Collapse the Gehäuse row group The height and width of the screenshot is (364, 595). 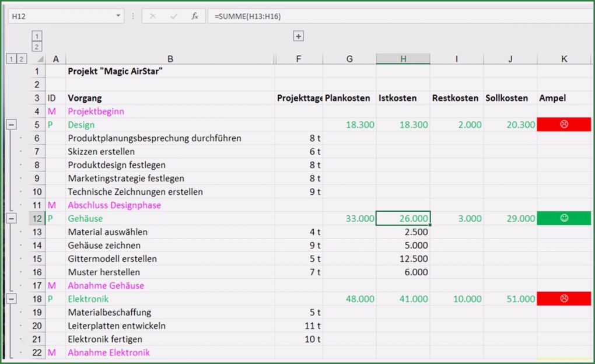11,218
